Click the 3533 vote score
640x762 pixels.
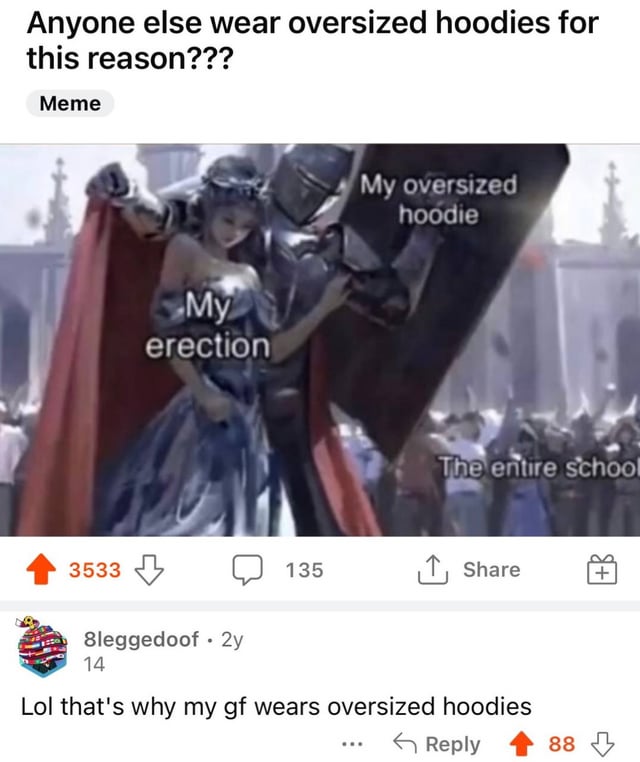click(x=95, y=570)
